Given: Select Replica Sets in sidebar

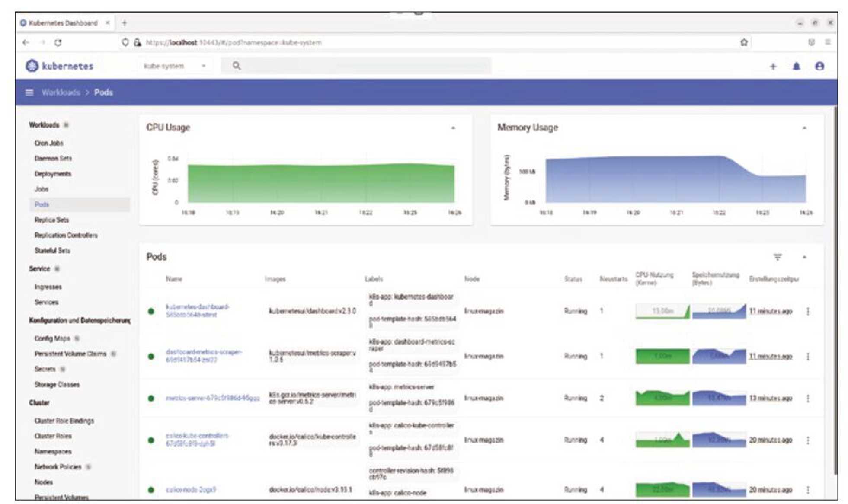Looking at the screenshot, I should [51, 220].
